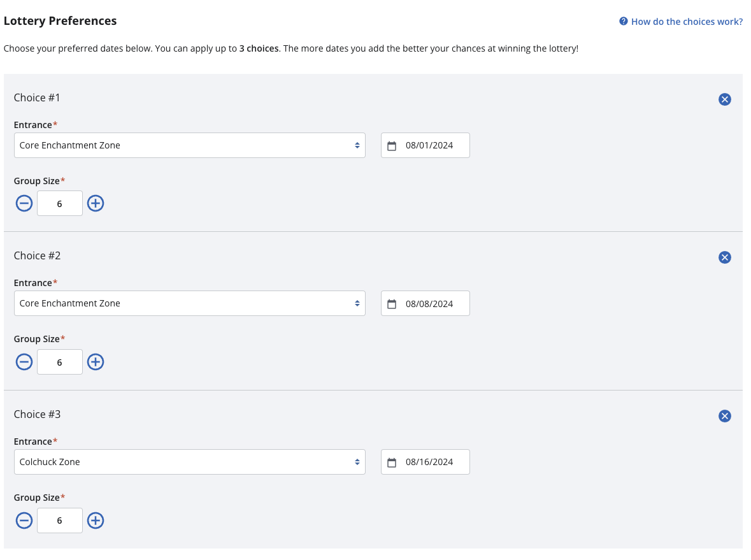
Task: Reduce Choice #3 group size by one
Action: [x=24, y=521]
